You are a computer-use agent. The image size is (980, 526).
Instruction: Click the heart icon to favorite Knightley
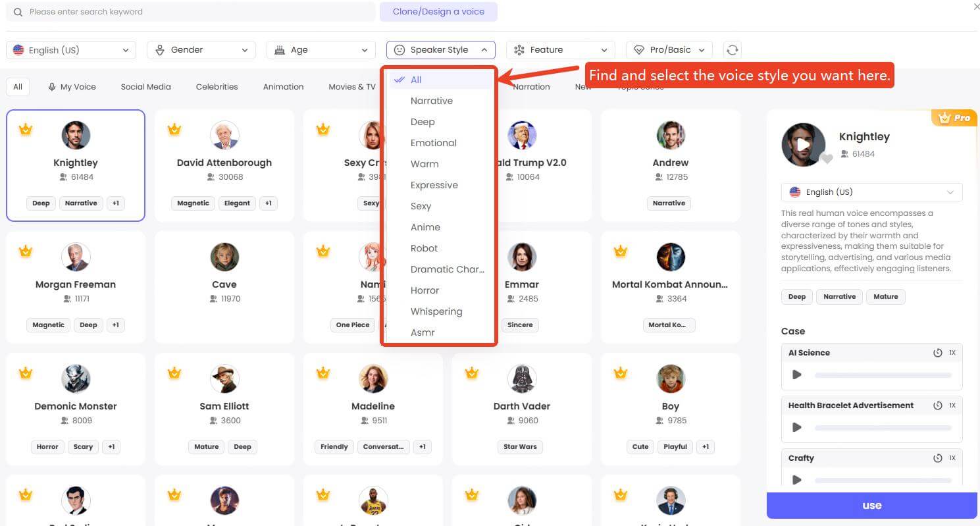coord(827,159)
